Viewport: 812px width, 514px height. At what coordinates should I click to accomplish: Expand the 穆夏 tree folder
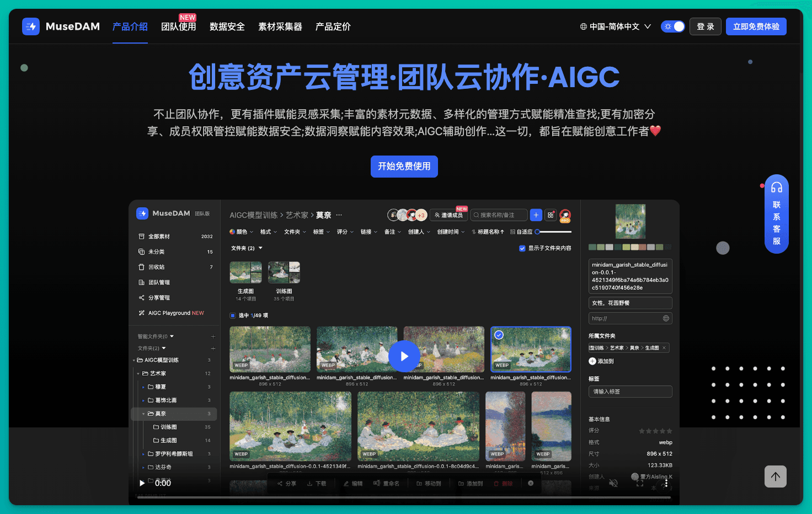143,387
